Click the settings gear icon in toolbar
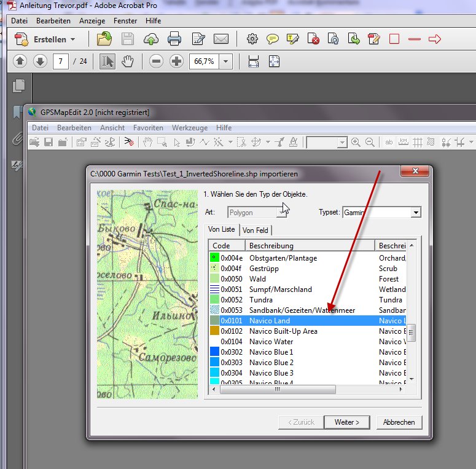The width and height of the screenshot is (476, 469). pyautogui.click(x=252, y=39)
